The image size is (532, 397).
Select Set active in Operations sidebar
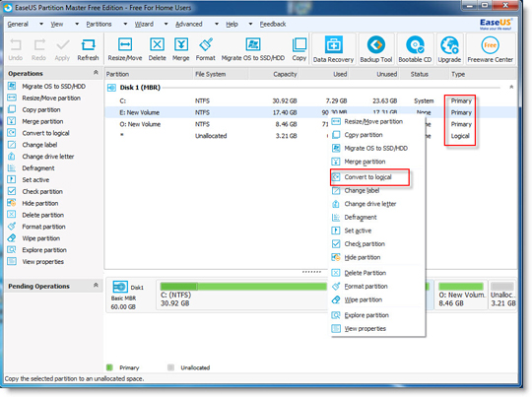point(29,180)
